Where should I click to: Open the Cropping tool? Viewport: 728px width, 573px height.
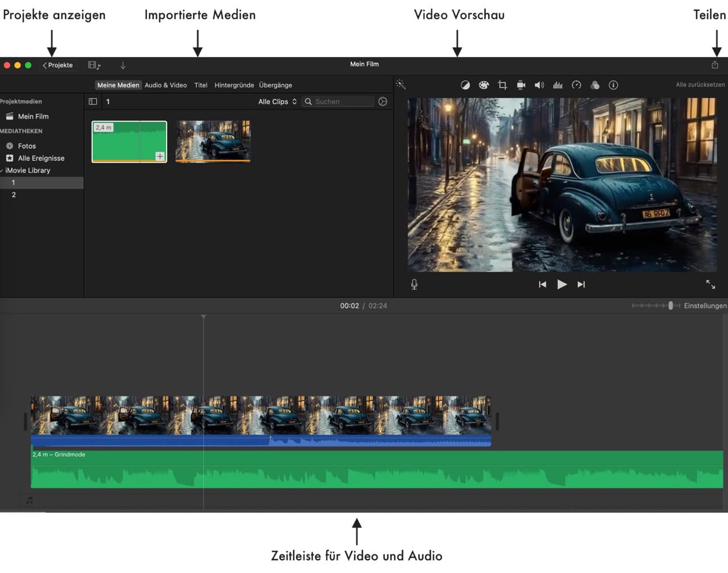coord(502,84)
